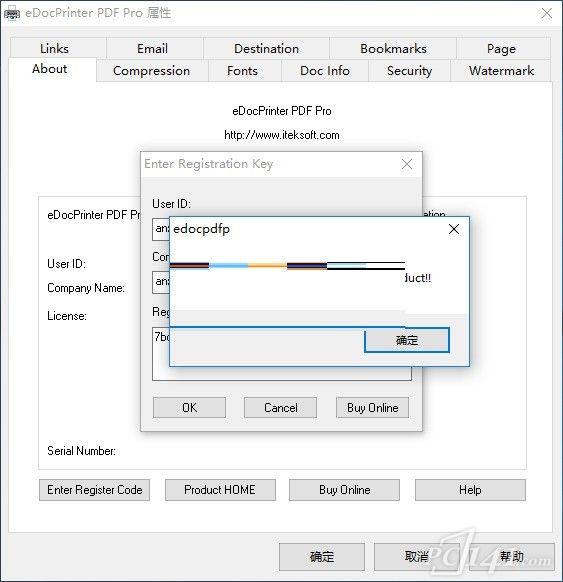
Task: Close the edocpdfp message box
Action: pyautogui.click(x=454, y=229)
